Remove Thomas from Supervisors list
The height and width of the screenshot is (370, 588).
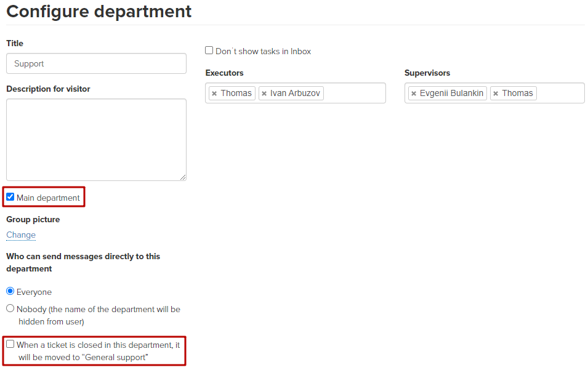(496, 94)
